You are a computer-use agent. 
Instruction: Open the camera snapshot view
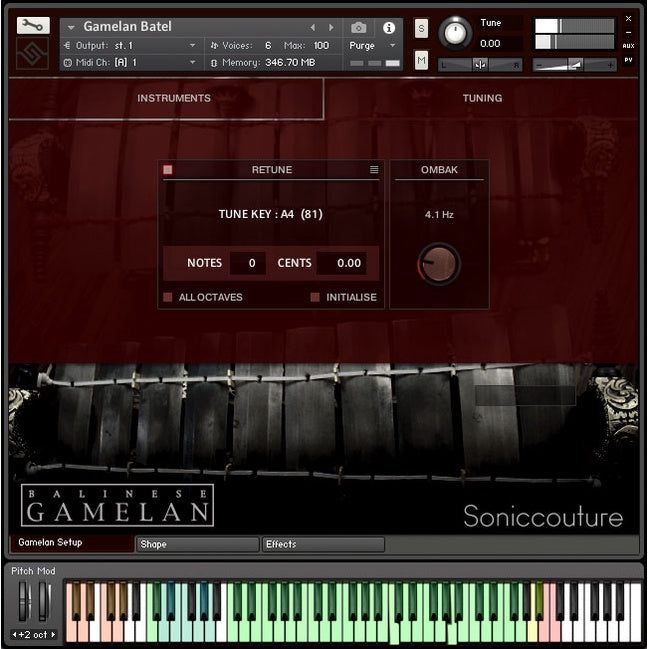[358, 28]
